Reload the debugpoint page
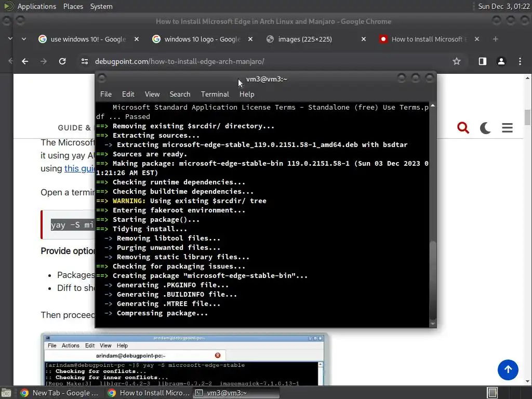This screenshot has width=532, height=399. point(62,61)
